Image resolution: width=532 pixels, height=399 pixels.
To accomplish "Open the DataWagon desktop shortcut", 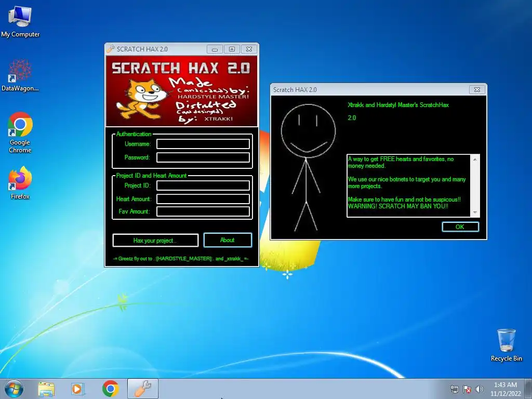I will tap(20, 75).
